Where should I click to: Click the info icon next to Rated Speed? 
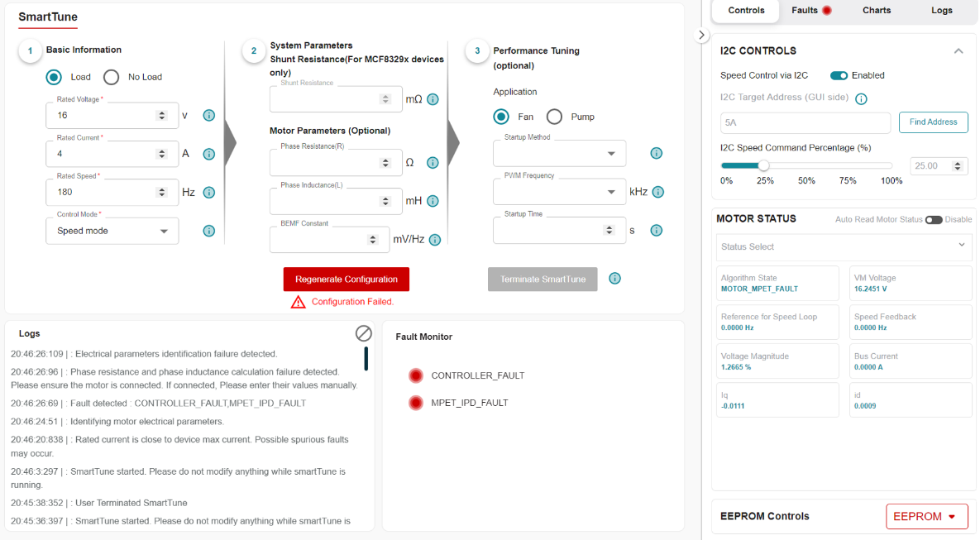209,193
